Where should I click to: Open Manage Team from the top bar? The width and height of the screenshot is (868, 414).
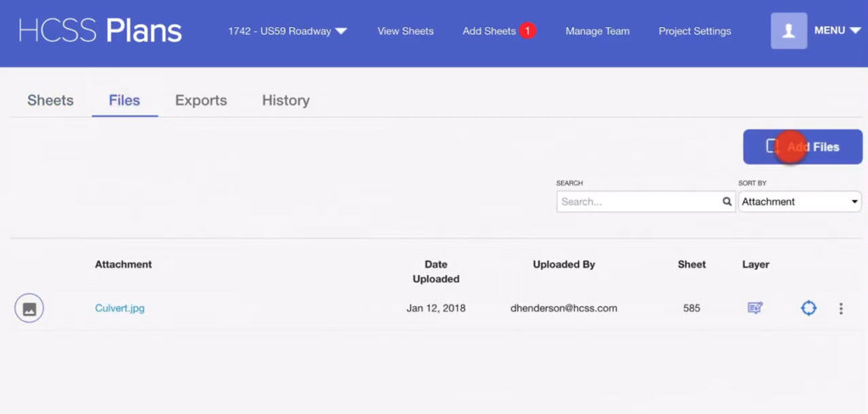click(x=598, y=31)
